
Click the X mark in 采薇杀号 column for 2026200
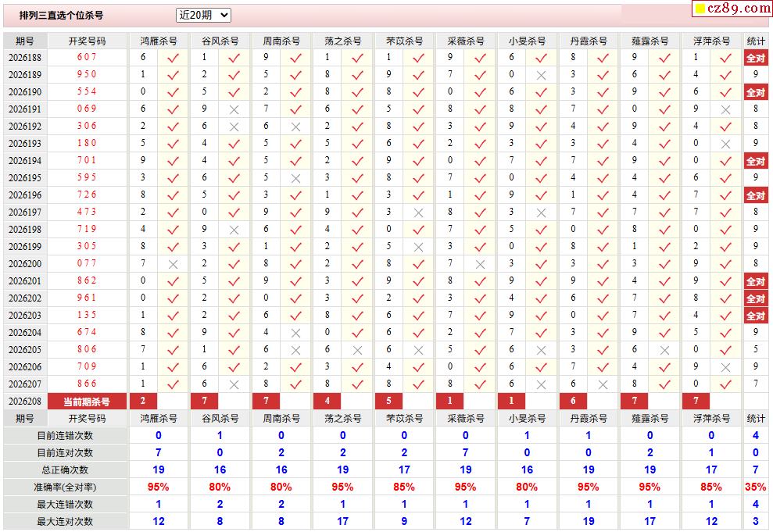tap(480, 264)
